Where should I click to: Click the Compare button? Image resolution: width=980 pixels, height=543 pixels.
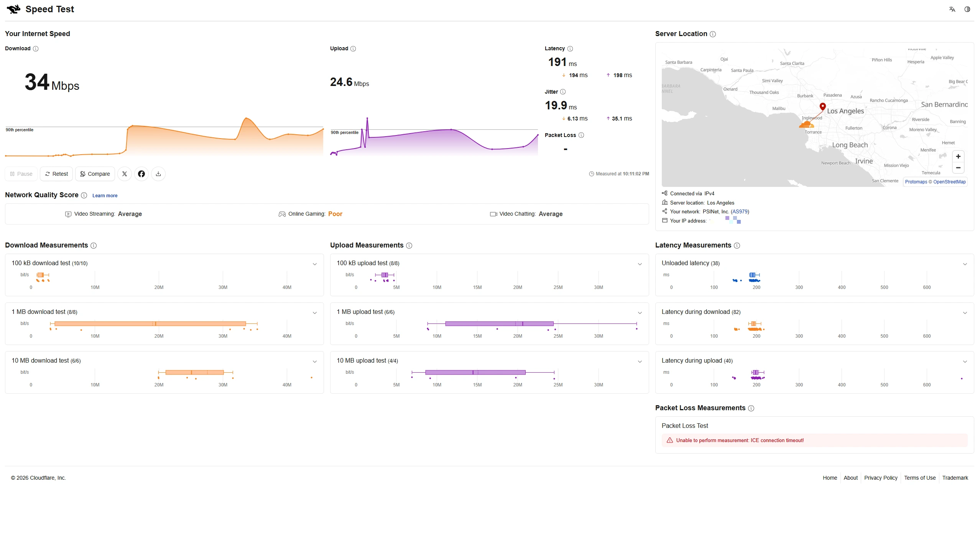(95, 174)
